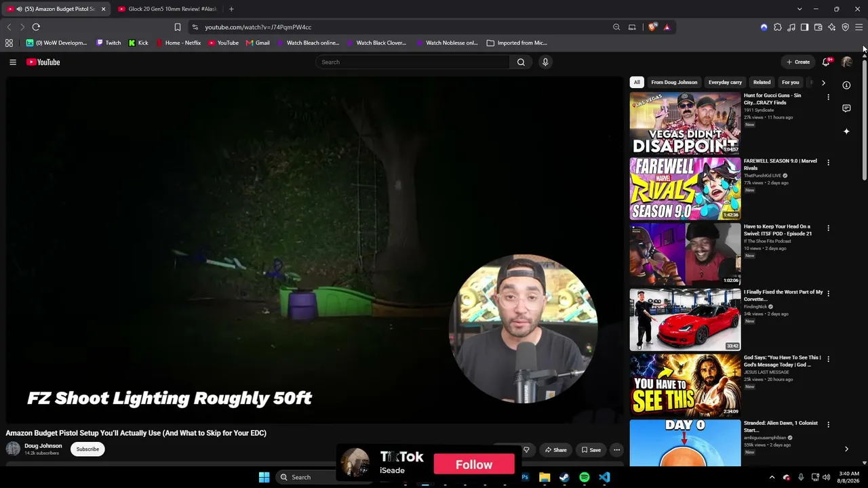Open the browser extensions puzzle icon
868x488 pixels.
[778, 27]
